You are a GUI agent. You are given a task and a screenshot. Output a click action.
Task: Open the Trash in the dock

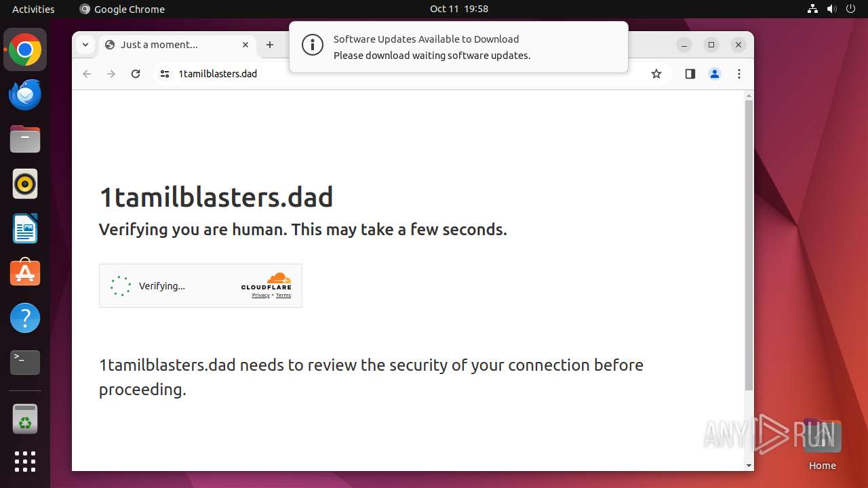point(25,419)
